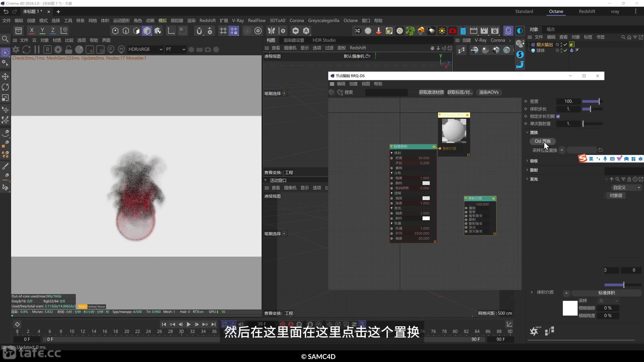The width and height of the screenshot is (644, 362).
Task: Open the search magnifier in left toolbar
Action: [5, 39]
